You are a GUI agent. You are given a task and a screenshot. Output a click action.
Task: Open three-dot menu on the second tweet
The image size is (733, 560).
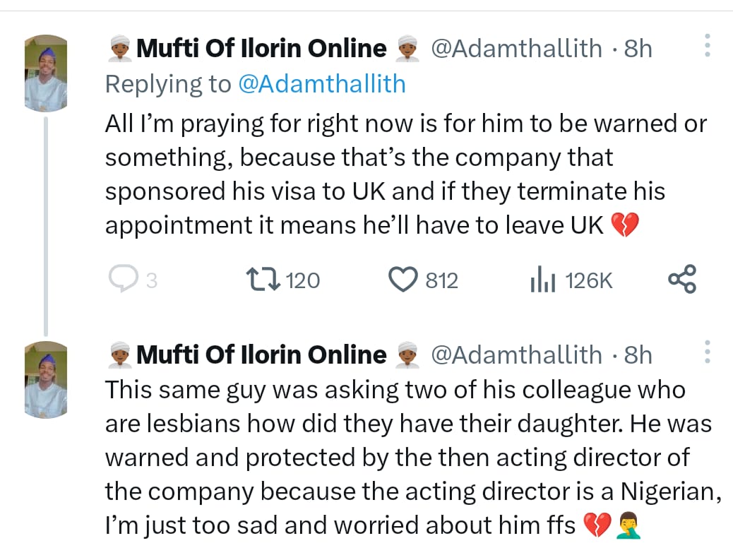coord(707,352)
